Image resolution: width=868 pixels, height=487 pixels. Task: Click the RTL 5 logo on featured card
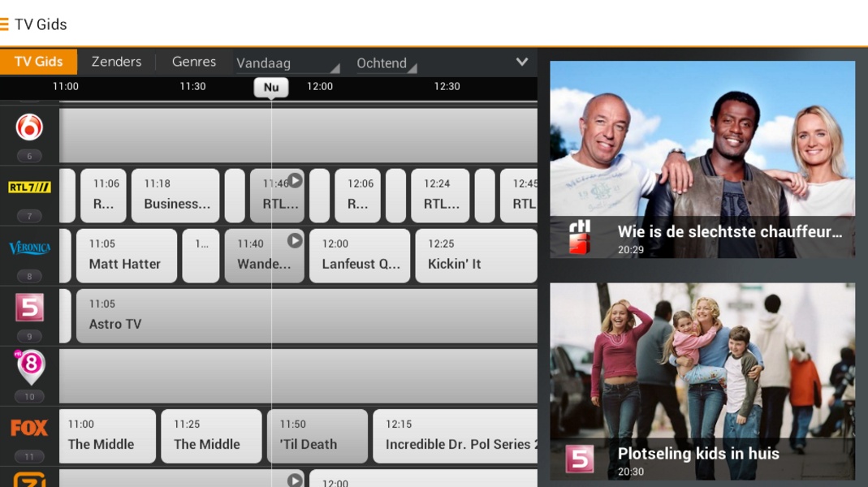(580, 237)
